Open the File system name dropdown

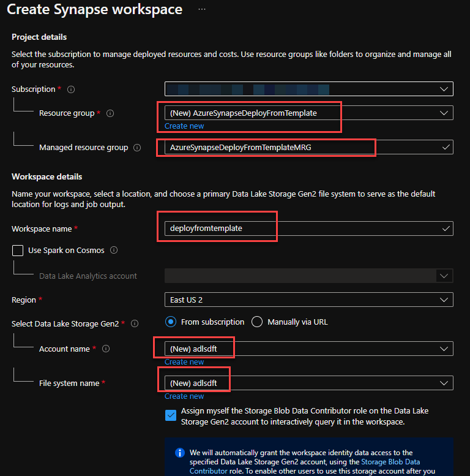(309, 383)
